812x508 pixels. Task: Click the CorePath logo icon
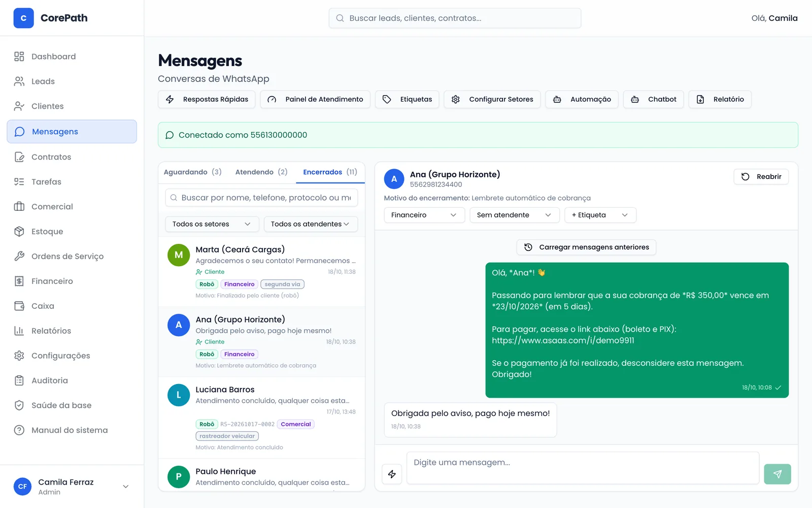pos(23,18)
